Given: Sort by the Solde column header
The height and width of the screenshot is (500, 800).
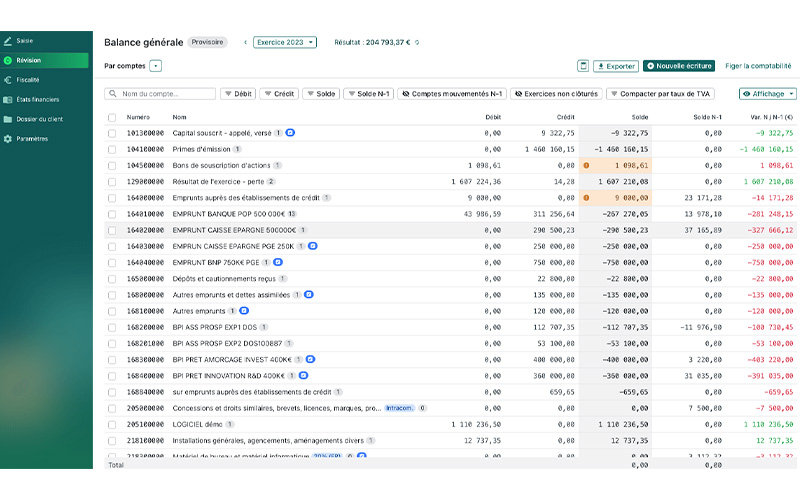Looking at the screenshot, I should click(x=640, y=117).
